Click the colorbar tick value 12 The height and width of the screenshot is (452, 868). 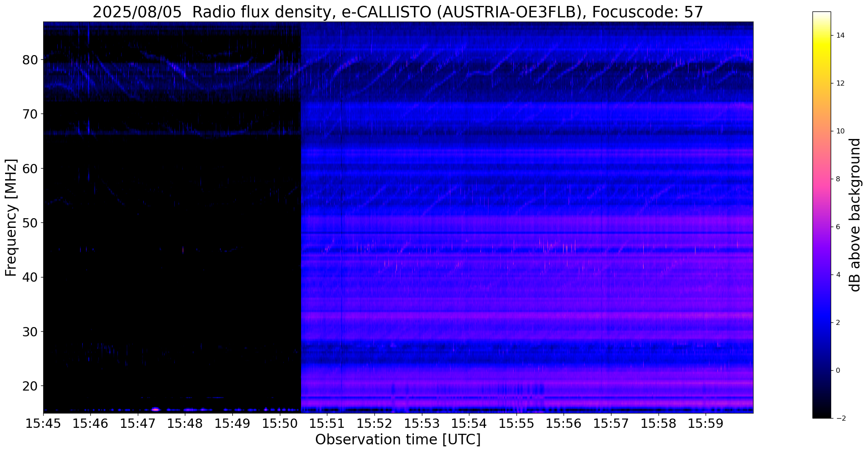tap(840, 83)
